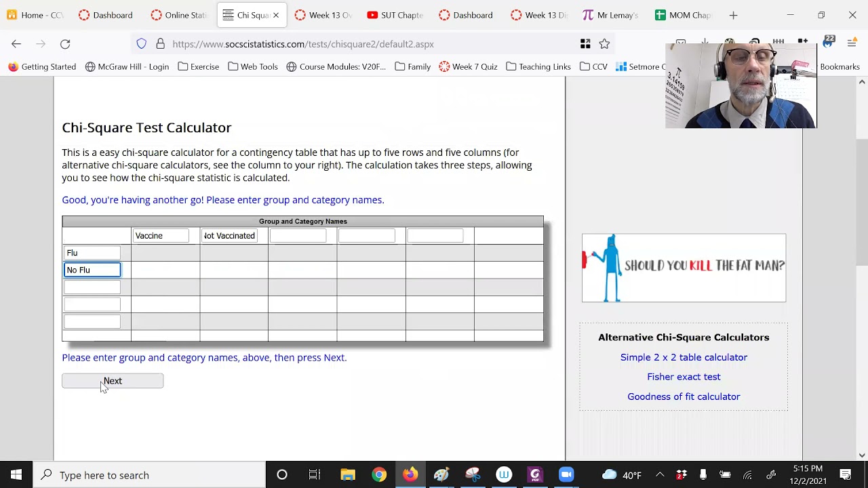Screen dimensions: 868x488
Task: Open the Web Tools bookmarks folder
Action: [253, 66]
